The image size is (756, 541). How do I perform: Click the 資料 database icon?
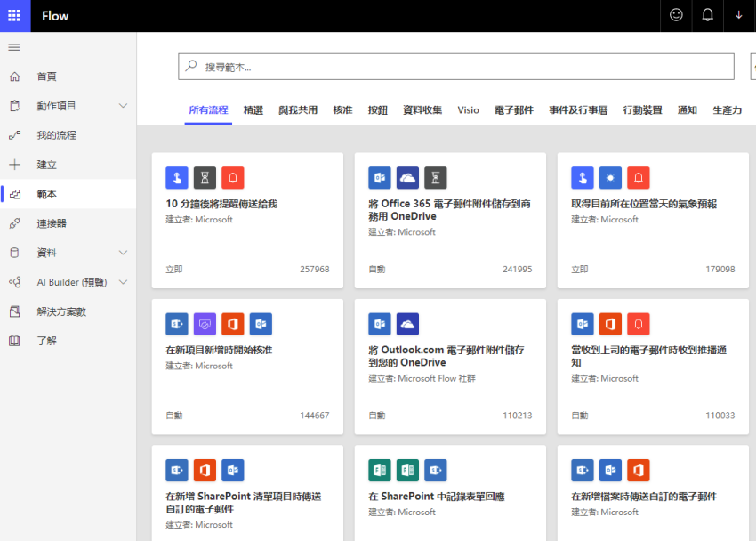click(15, 253)
